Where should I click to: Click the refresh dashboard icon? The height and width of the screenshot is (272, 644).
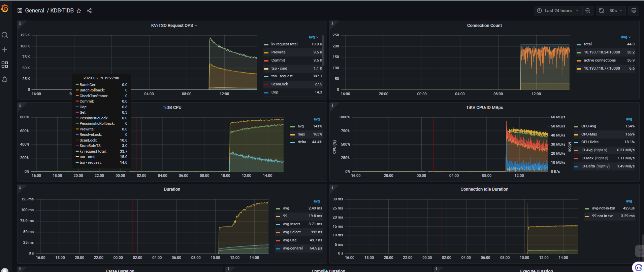pos(601,11)
